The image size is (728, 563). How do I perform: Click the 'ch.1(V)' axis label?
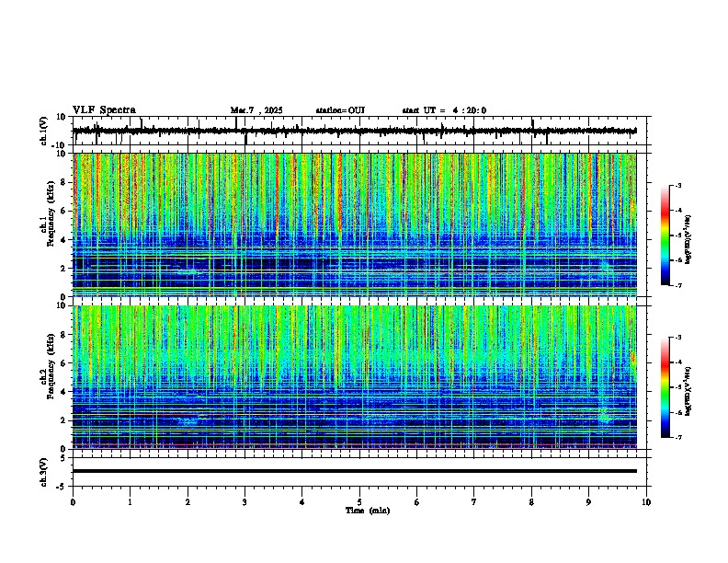coord(44,131)
